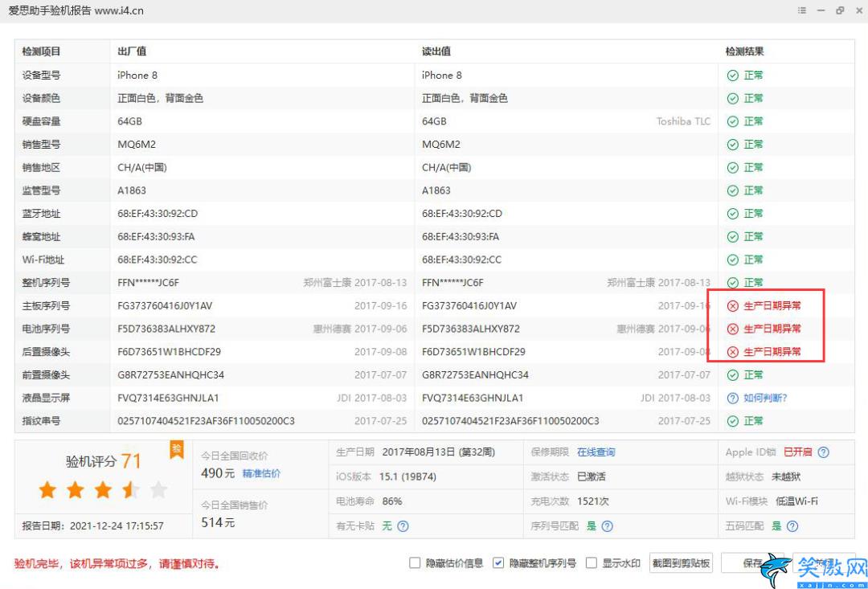Click the 514元 sale price value
The width and height of the screenshot is (868, 589).
218,522
